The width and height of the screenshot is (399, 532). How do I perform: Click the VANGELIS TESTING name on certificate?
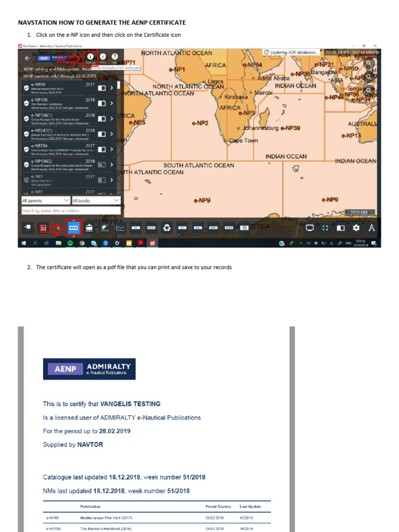click(130, 404)
